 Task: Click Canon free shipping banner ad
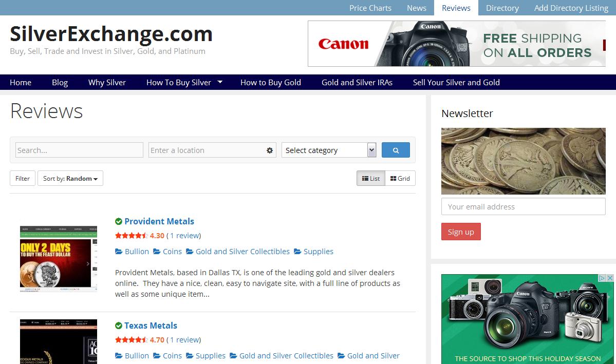tap(457, 44)
